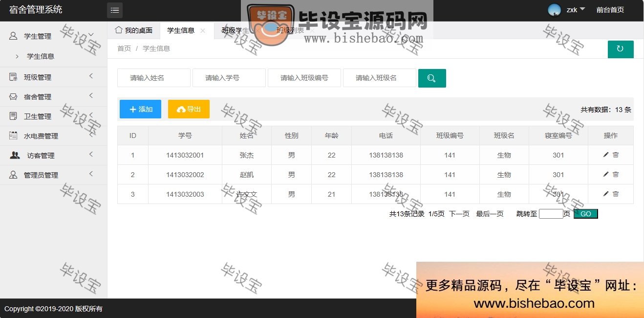644x318 pixels.
Task: Click the 管理员管理 sidebar icon
Action: tap(13, 175)
